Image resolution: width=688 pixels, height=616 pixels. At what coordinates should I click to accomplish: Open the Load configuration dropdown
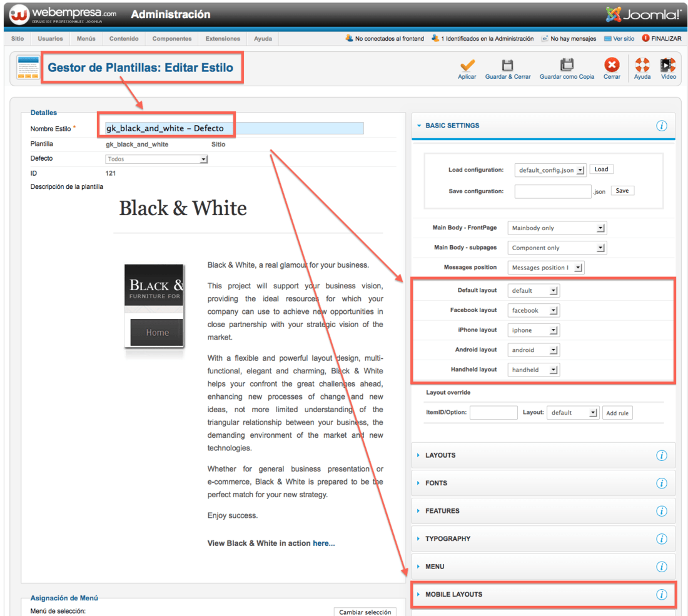pos(550,170)
